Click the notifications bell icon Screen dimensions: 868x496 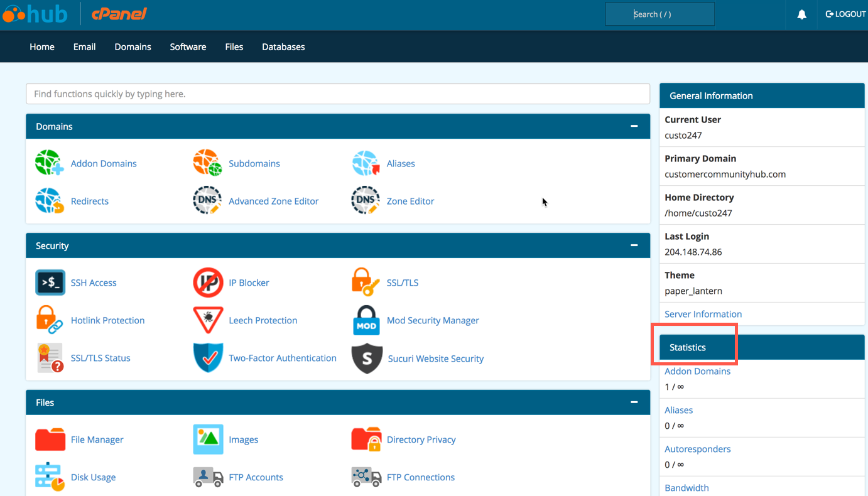(x=801, y=14)
